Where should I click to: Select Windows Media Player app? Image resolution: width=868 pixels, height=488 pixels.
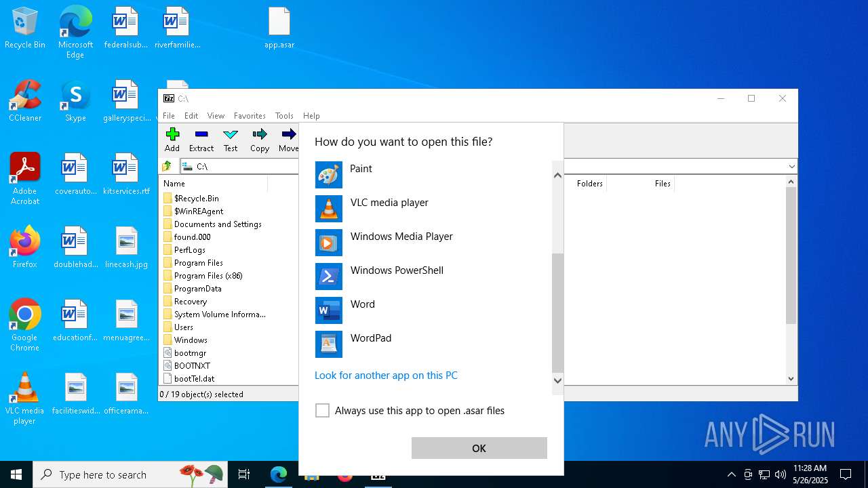click(x=431, y=243)
